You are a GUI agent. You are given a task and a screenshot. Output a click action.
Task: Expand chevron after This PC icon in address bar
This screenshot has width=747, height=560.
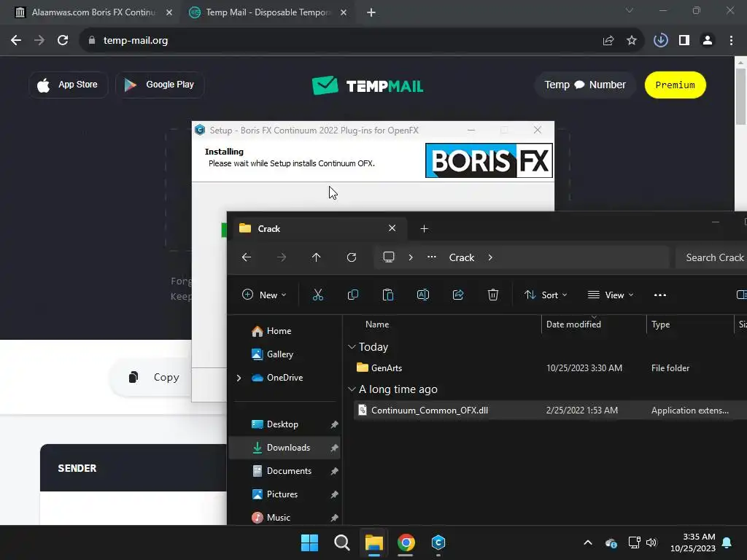[411, 257]
